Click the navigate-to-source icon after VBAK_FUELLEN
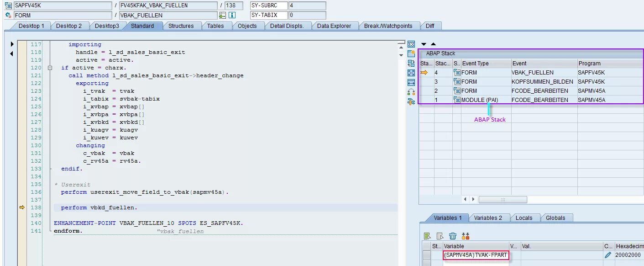The width and height of the screenshot is (644, 266). (x=222, y=15)
